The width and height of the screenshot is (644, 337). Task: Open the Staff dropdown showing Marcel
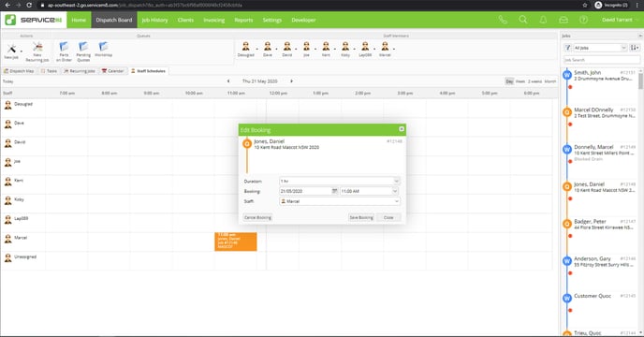[339, 201]
